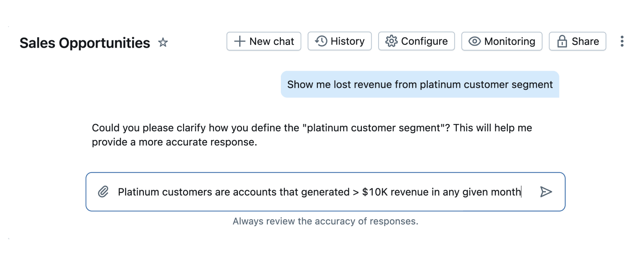The height and width of the screenshot is (260, 644).
Task: Send the message with the arrow icon
Action: tap(546, 192)
